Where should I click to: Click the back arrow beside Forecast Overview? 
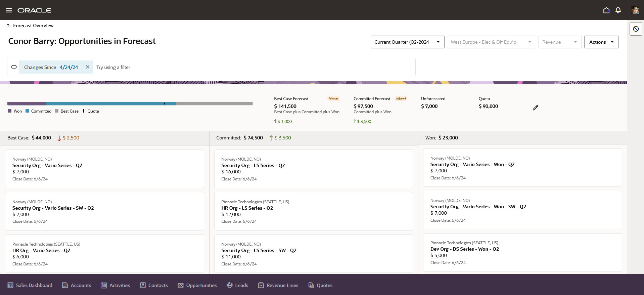pyautogui.click(x=8, y=26)
